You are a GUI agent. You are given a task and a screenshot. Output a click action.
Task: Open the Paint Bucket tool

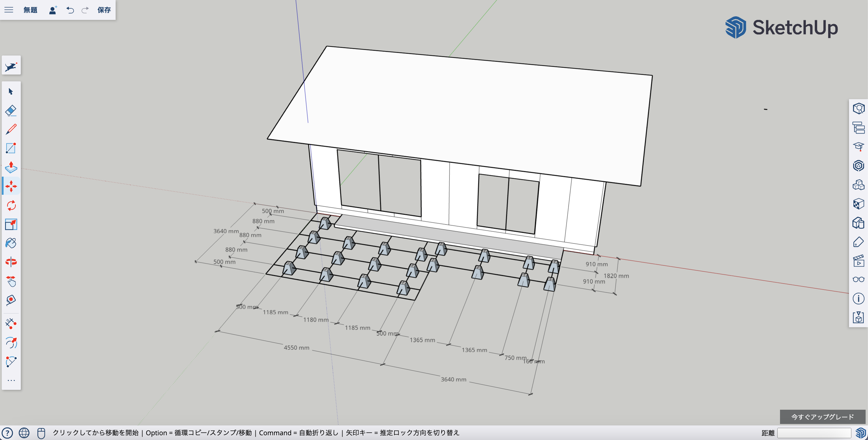click(x=11, y=243)
